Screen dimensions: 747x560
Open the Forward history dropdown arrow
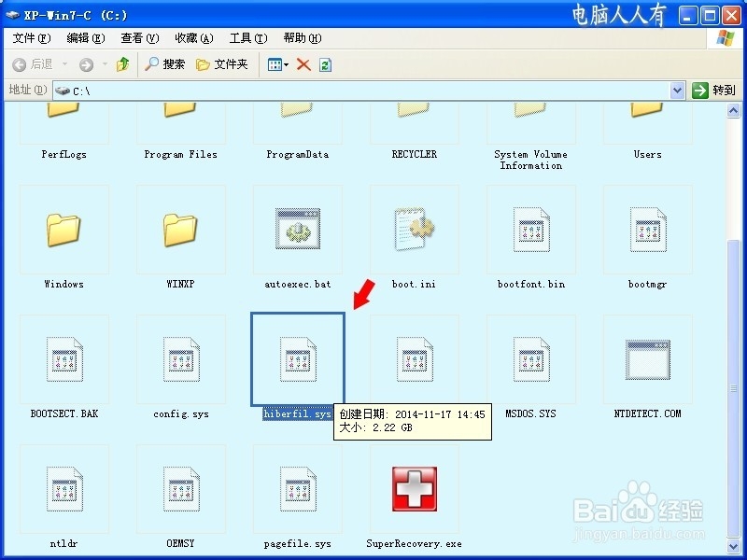[105, 64]
